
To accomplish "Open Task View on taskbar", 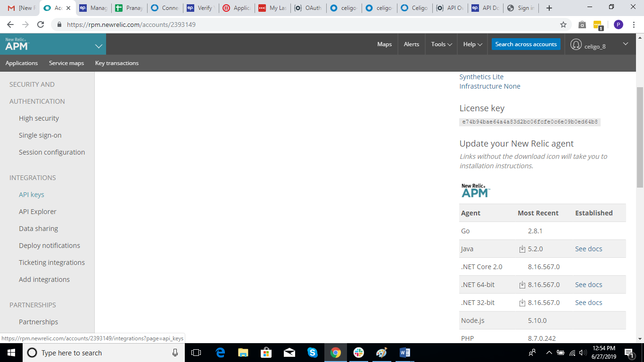I will [x=196, y=353].
